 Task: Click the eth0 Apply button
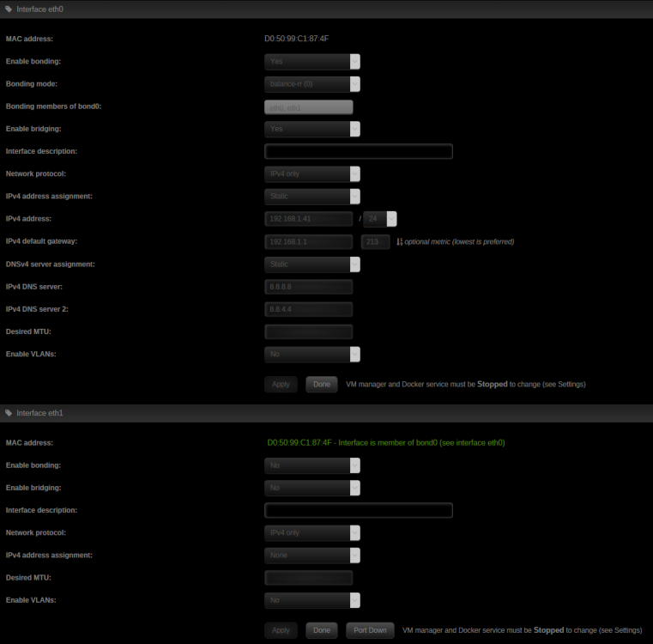(281, 385)
